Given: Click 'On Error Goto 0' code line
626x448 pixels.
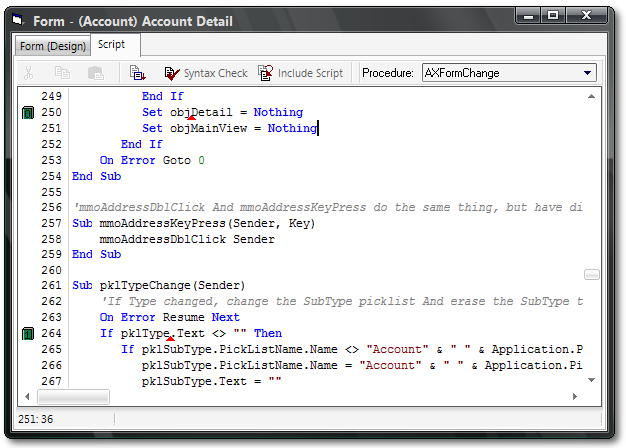Looking at the screenshot, I should point(152,161).
